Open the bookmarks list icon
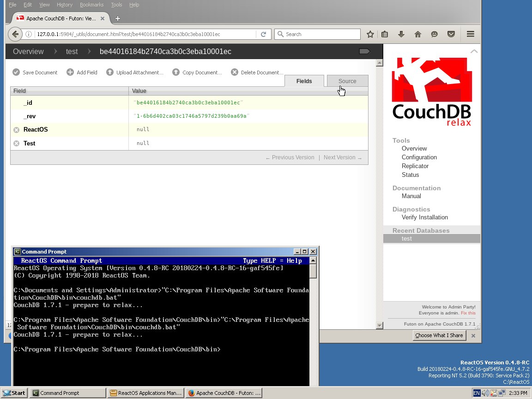The image size is (532, 399). (x=385, y=34)
